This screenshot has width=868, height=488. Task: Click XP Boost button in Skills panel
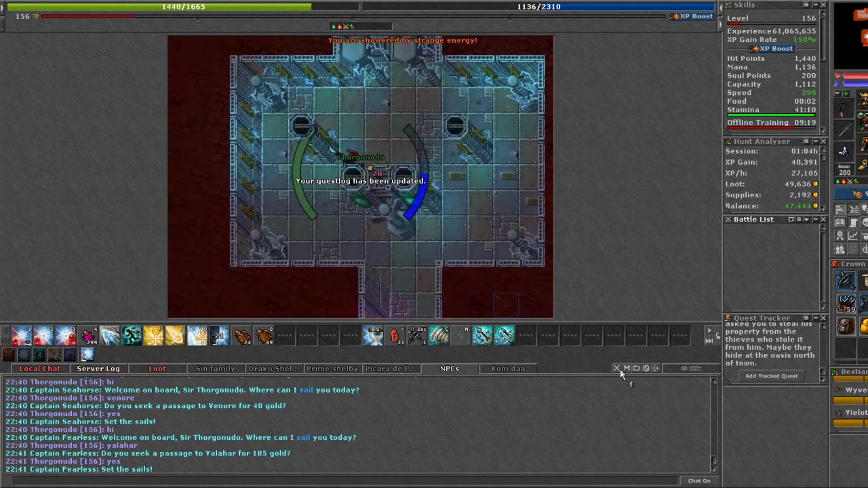coord(772,49)
